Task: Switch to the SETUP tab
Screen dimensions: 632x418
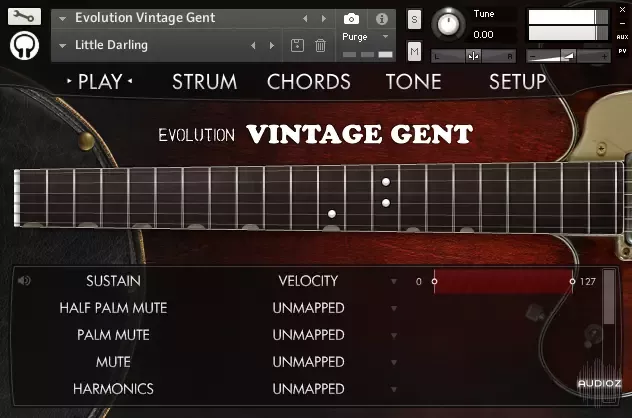Action: (518, 82)
